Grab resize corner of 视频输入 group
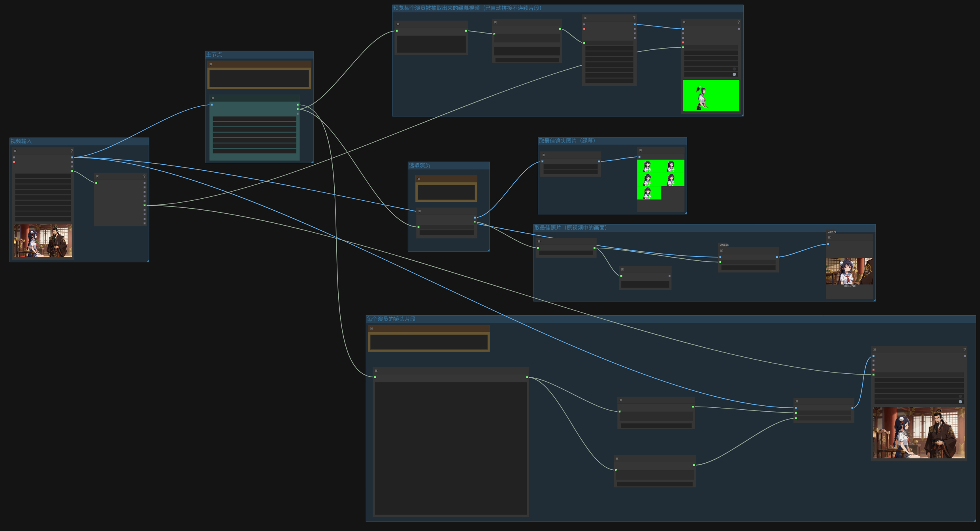The width and height of the screenshot is (980, 531). pyautogui.click(x=147, y=260)
